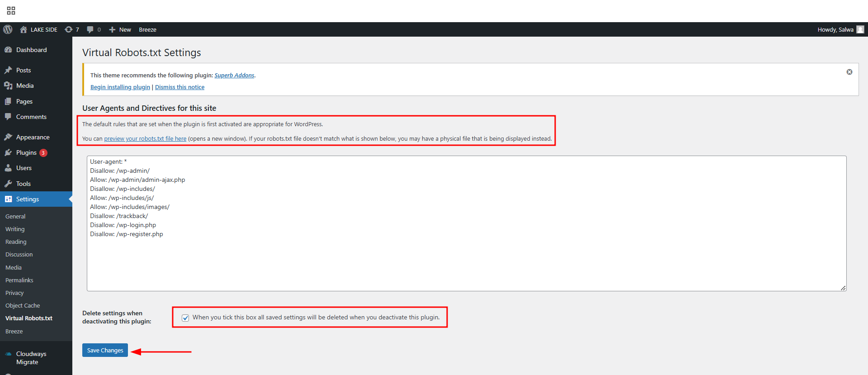Open the Pages menu label

(x=24, y=101)
